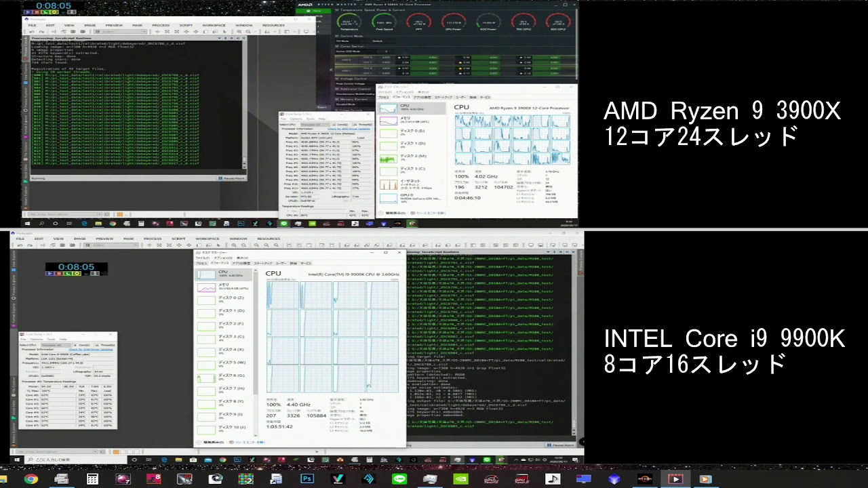Viewport: 868px width, 488px height.
Task: Toggle Temperature, Speed, Power & Current section checkbox
Action: tap(337, 10)
